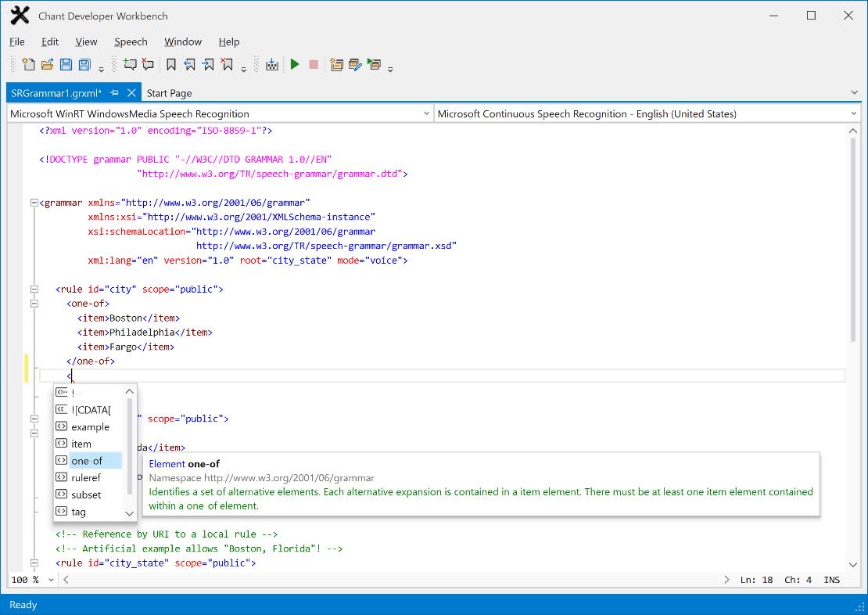Open the document tab list dropdown

(x=854, y=92)
